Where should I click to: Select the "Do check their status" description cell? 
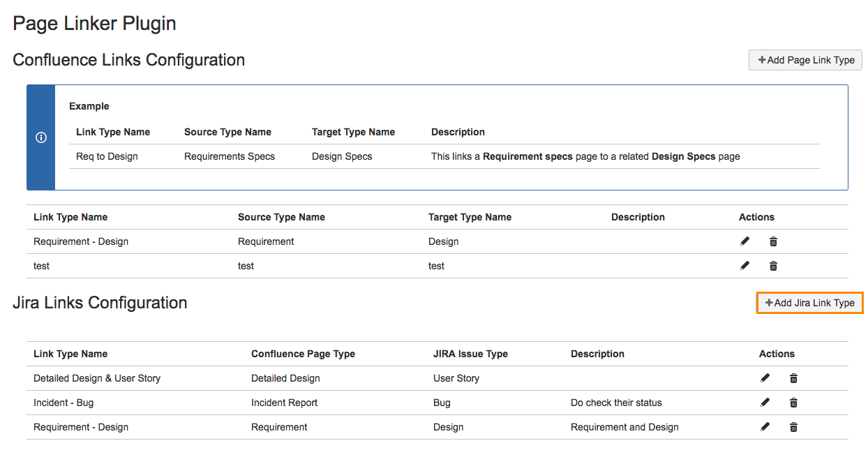615,402
